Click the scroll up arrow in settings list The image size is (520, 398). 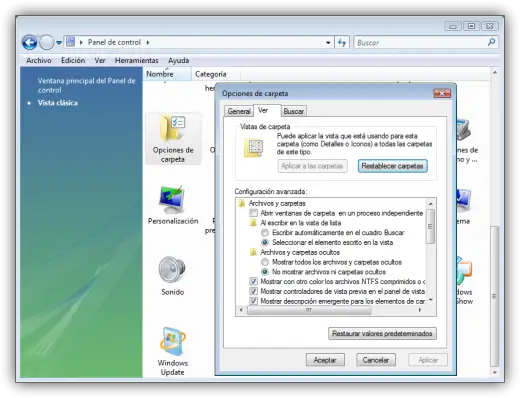(430, 203)
